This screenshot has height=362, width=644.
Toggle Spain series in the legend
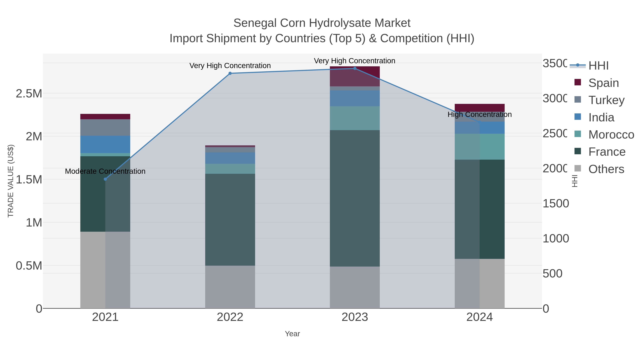click(x=596, y=83)
